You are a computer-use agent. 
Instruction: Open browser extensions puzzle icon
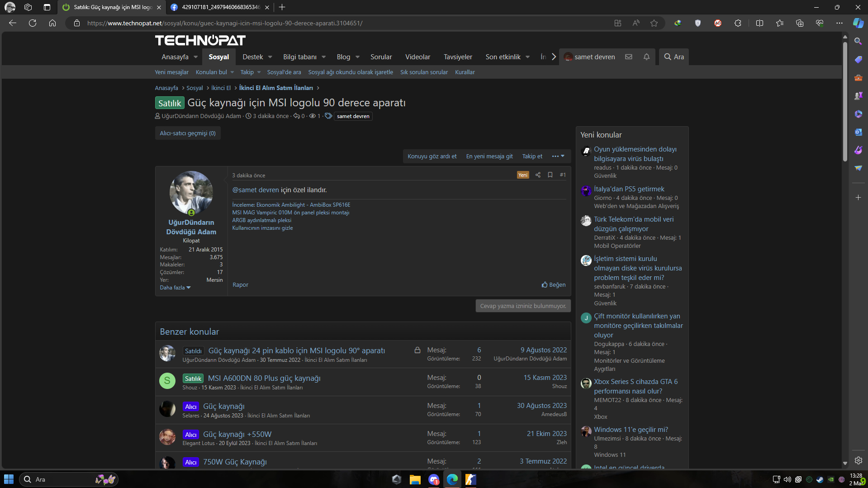click(738, 23)
